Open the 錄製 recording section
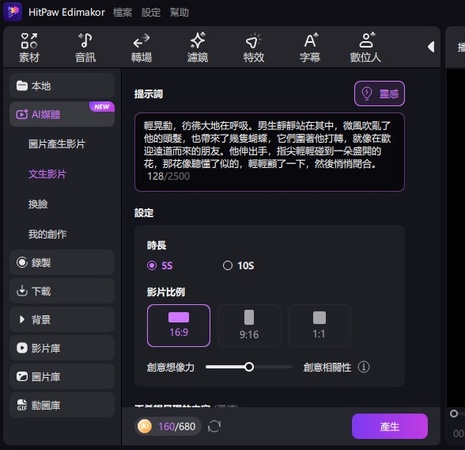Viewport: 465px width, 450px height. pos(62,262)
